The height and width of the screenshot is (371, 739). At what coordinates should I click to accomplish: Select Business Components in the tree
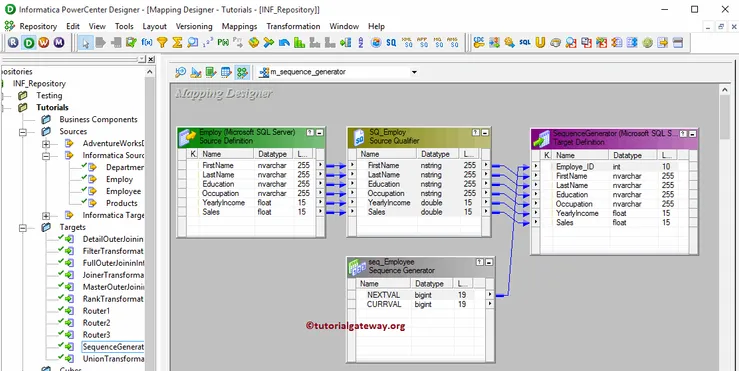click(x=99, y=120)
